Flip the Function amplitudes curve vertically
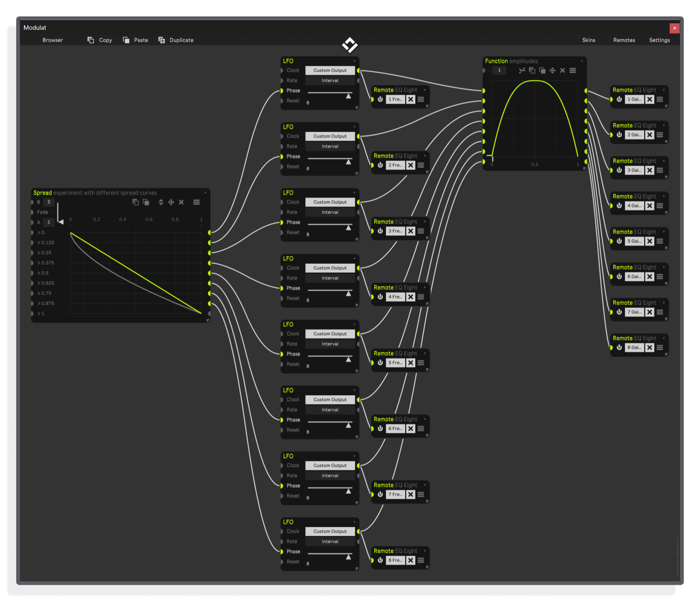The width and height of the screenshot is (700, 601). click(552, 71)
